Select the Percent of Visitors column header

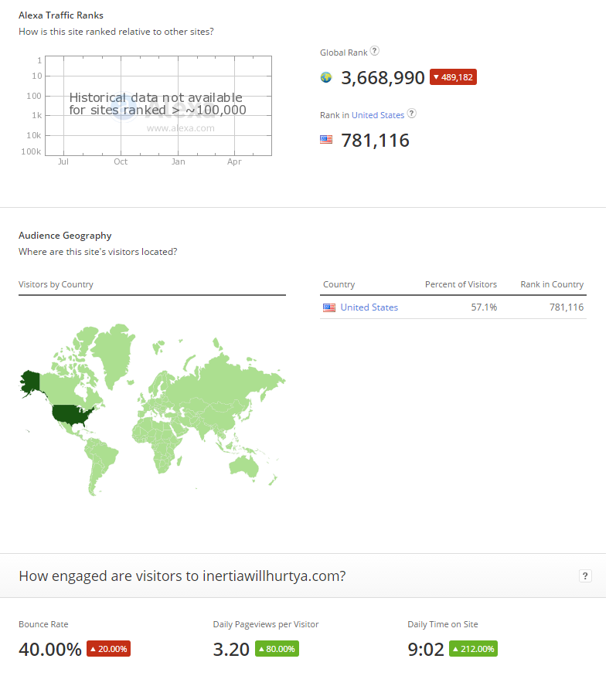coord(461,284)
